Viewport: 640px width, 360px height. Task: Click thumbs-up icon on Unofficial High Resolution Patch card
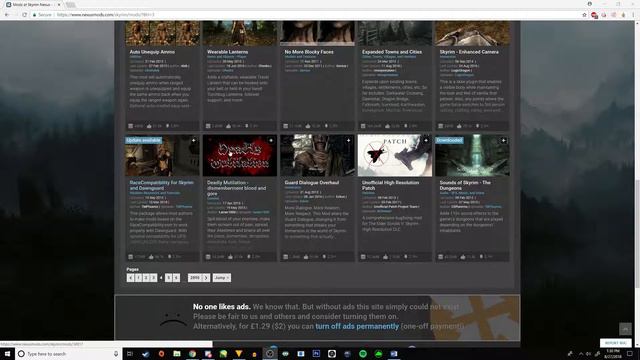click(385, 257)
